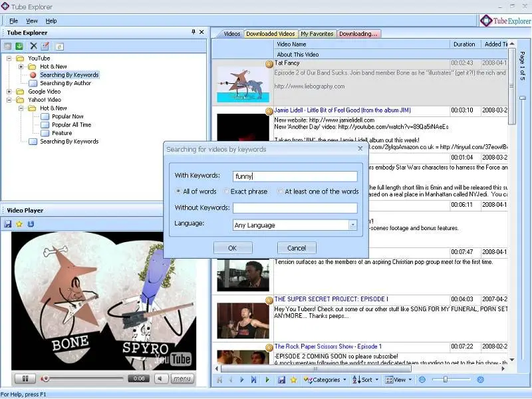Go to the previous page of videos
The width and height of the screenshot is (532, 399).
click(231, 380)
